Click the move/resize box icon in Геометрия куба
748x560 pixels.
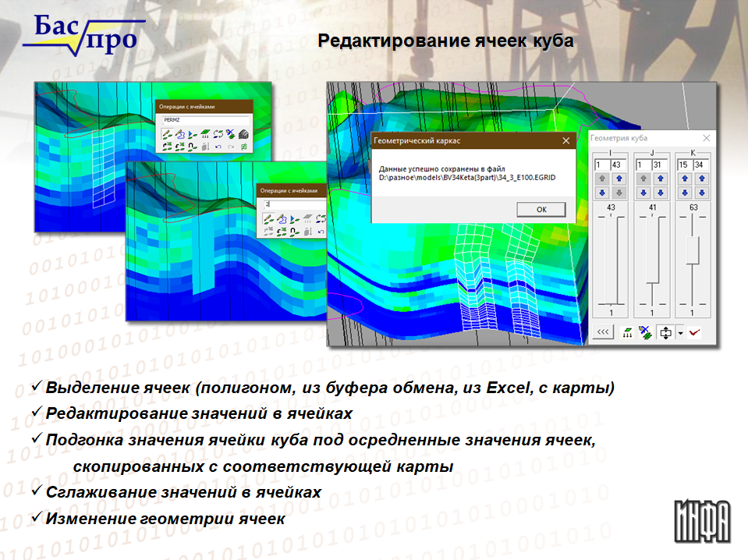tap(665, 332)
